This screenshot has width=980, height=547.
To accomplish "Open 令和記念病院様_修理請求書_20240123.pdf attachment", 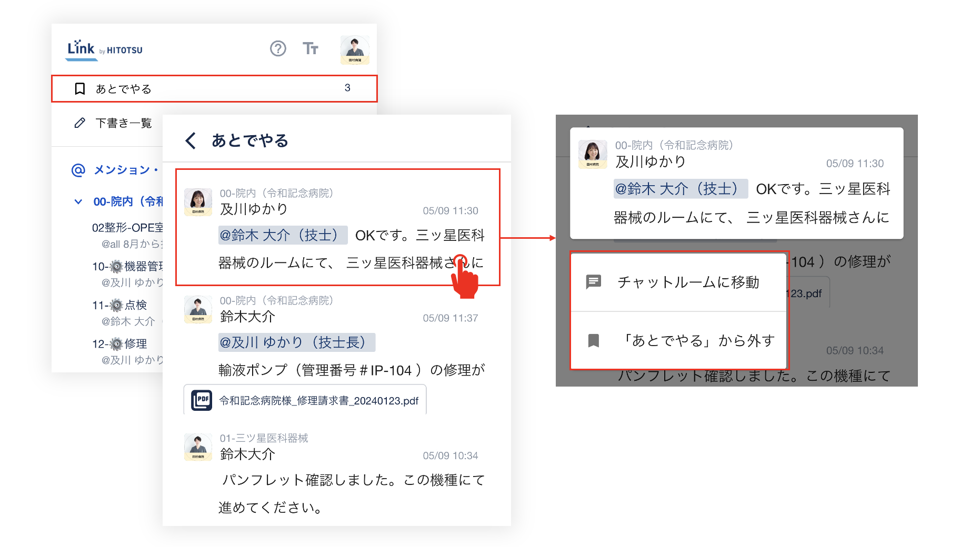I will [x=305, y=400].
